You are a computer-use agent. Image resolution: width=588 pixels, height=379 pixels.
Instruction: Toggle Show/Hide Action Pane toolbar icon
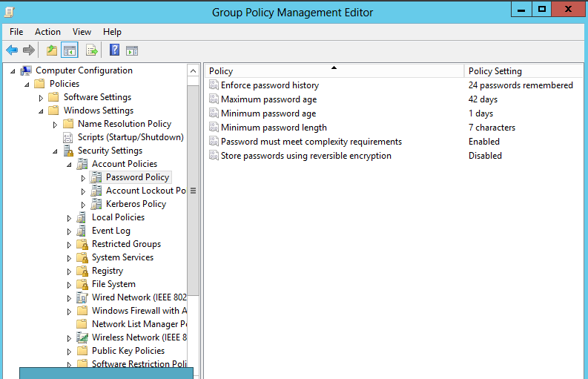coord(132,50)
